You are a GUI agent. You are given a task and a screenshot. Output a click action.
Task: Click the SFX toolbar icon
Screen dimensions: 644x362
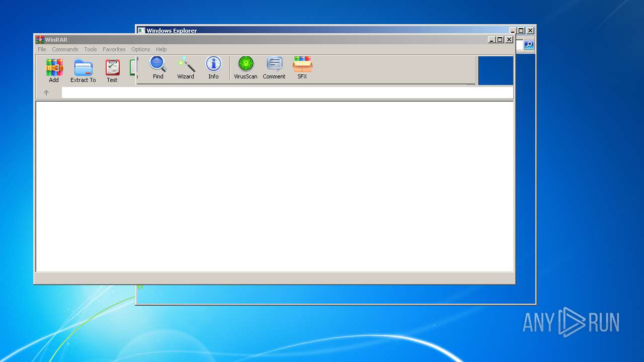tap(302, 68)
